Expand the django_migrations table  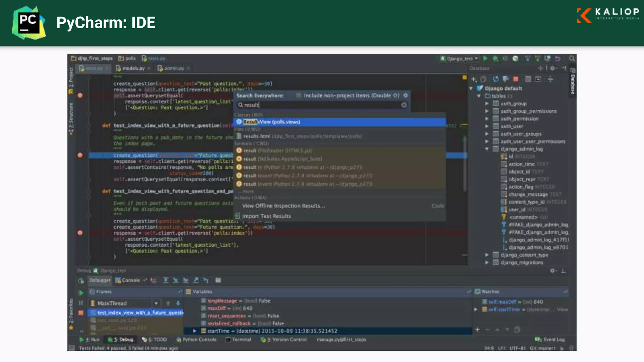(487, 262)
